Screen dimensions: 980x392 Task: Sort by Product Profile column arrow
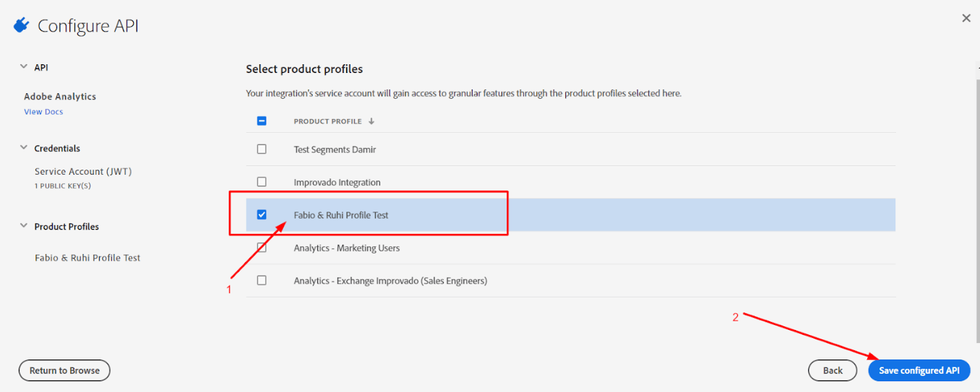click(x=371, y=121)
